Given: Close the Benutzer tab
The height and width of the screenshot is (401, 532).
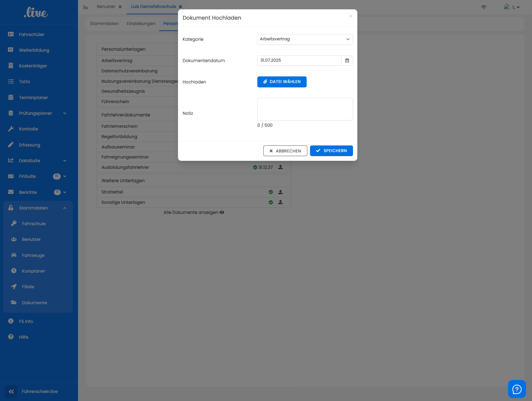Looking at the screenshot, I should pos(120,7).
